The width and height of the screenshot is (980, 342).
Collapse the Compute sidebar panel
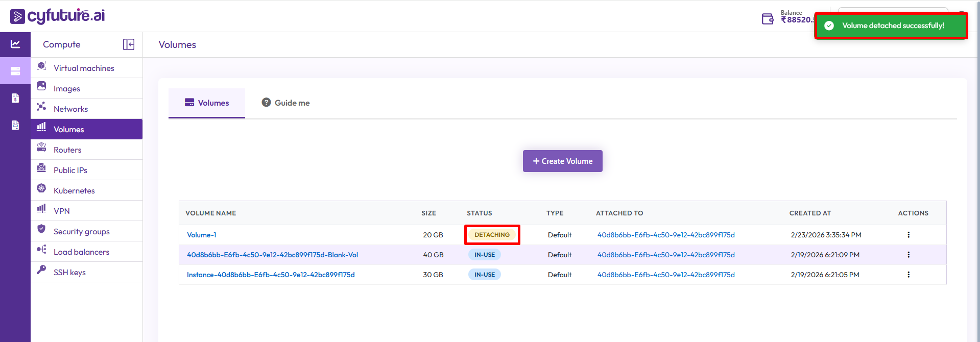pos(129,44)
